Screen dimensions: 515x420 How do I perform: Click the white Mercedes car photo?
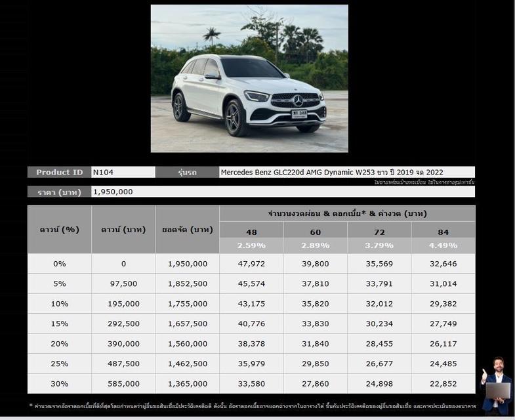pyautogui.click(x=249, y=79)
